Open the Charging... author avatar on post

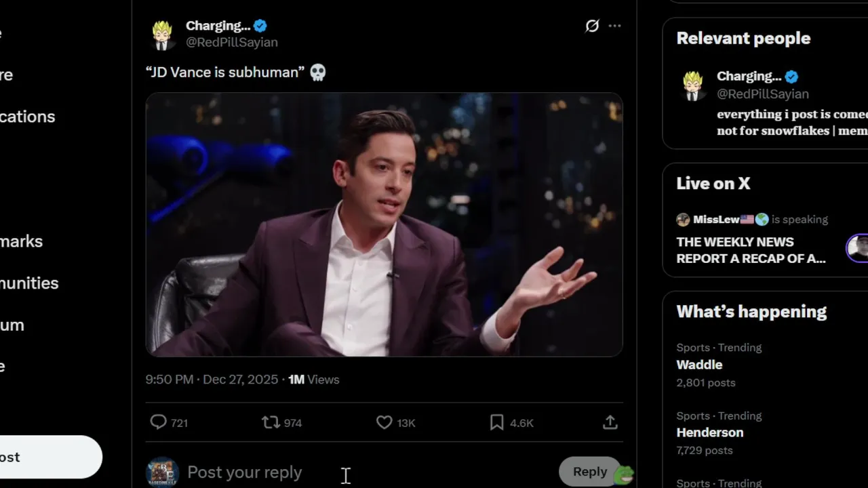pos(161,35)
